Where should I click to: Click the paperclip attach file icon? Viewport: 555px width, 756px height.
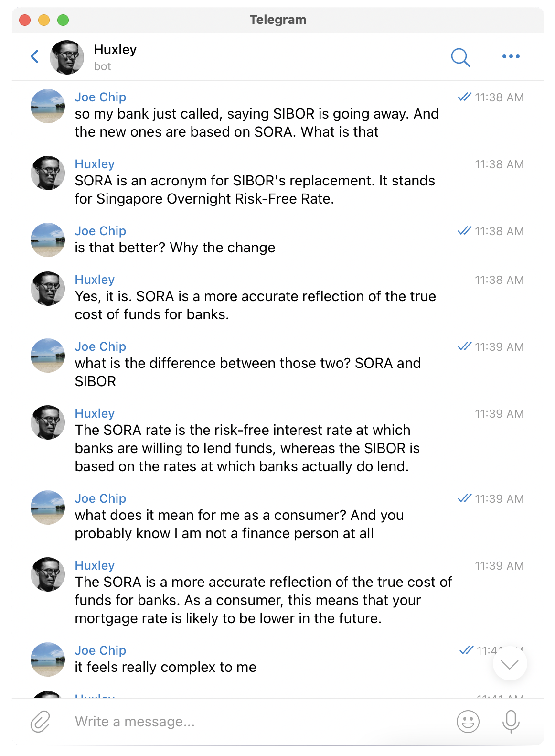pos(41,721)
